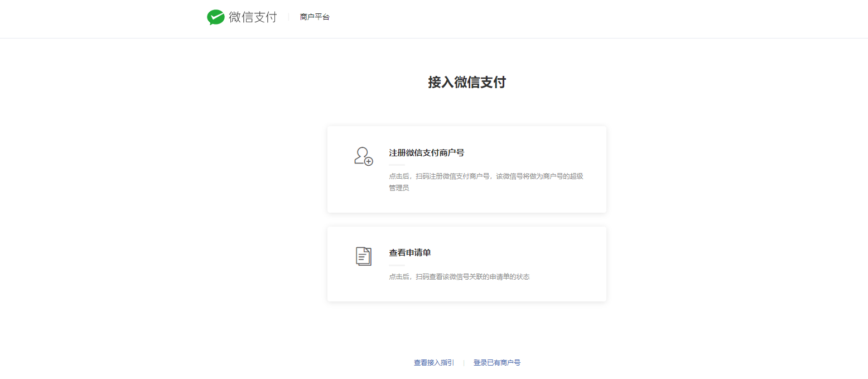Click the description text starting 点击后，扫码注册微信支付商户号
The height and width of the screenshot is (379, 868).
pyautogui.click(x=486, y=182)
